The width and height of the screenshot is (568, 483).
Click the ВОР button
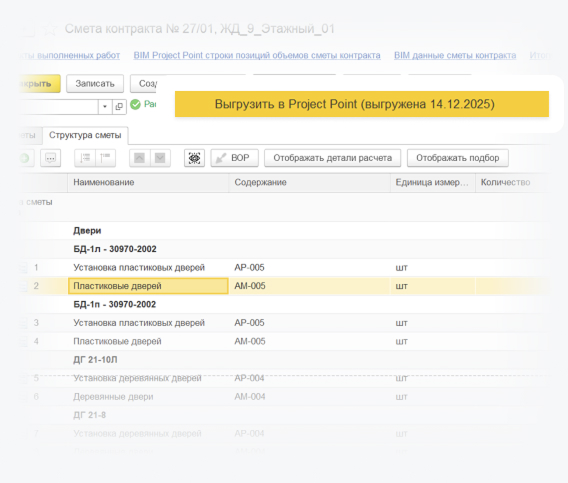click(234, 158)
